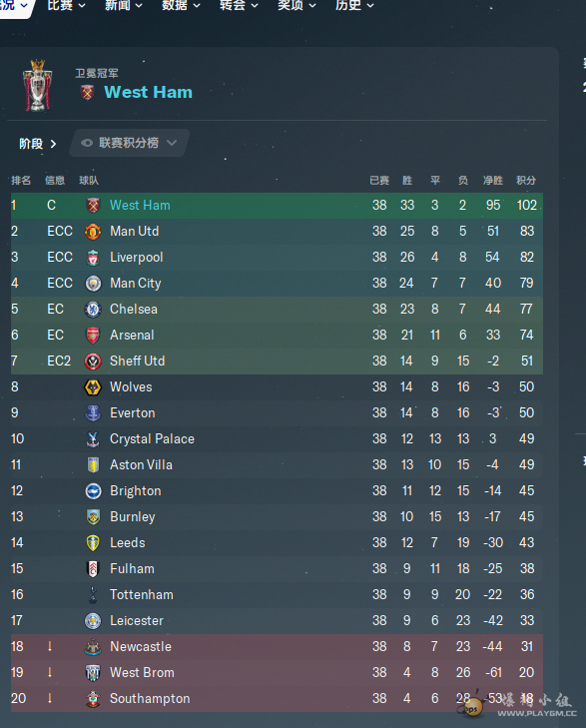Viewport: 586px width, 728px height.
Task: Click the Liverpool club badge
Action: [x=93, y=258]
